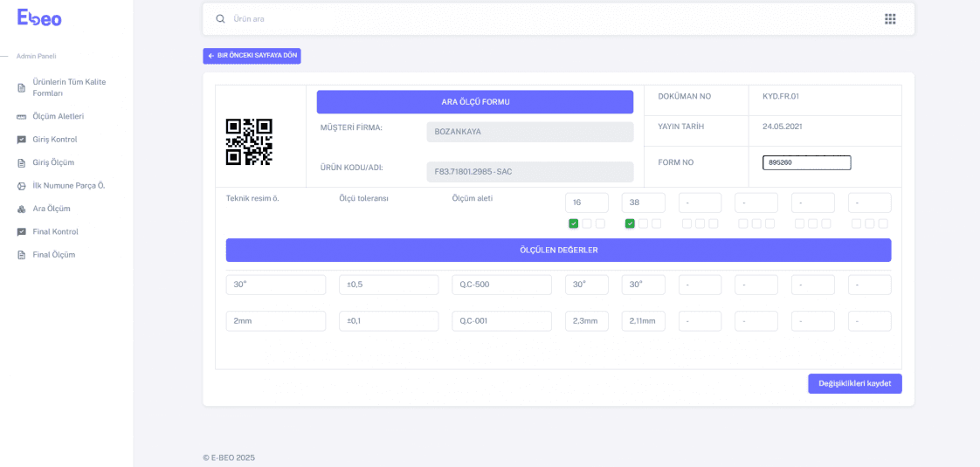
Task: Click the Ebeo logo
Action: coord(39,18)
